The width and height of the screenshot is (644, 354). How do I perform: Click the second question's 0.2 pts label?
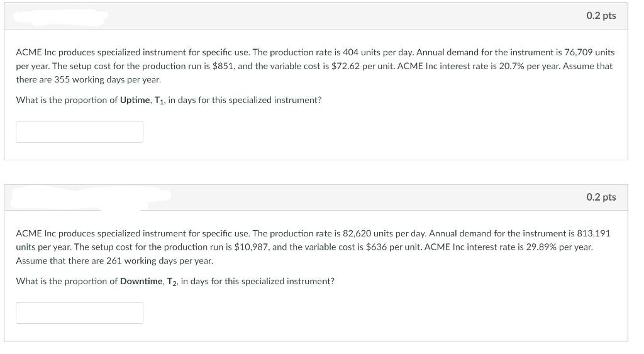pos(601,197)
